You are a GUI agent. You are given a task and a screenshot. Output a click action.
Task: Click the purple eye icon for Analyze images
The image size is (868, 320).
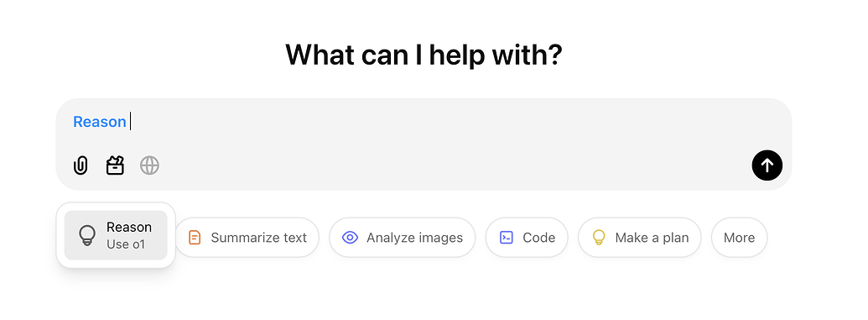click(x=351, y=238)
